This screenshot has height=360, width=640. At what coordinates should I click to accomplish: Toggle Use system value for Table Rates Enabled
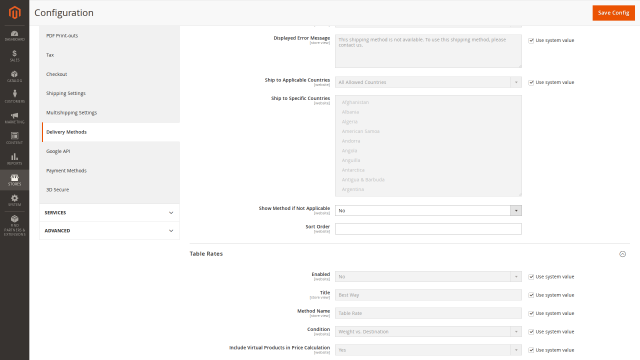pos(531,277)
